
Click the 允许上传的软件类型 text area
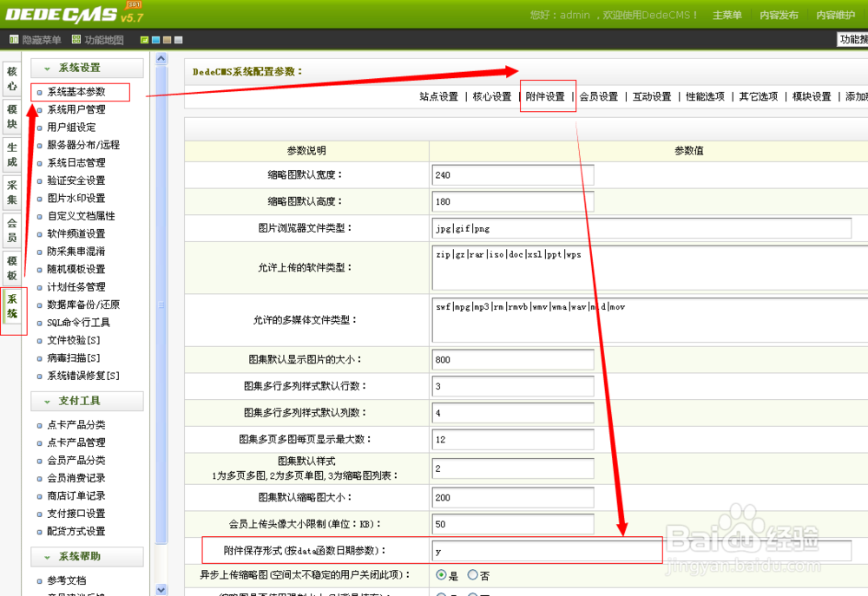(650, 268)
